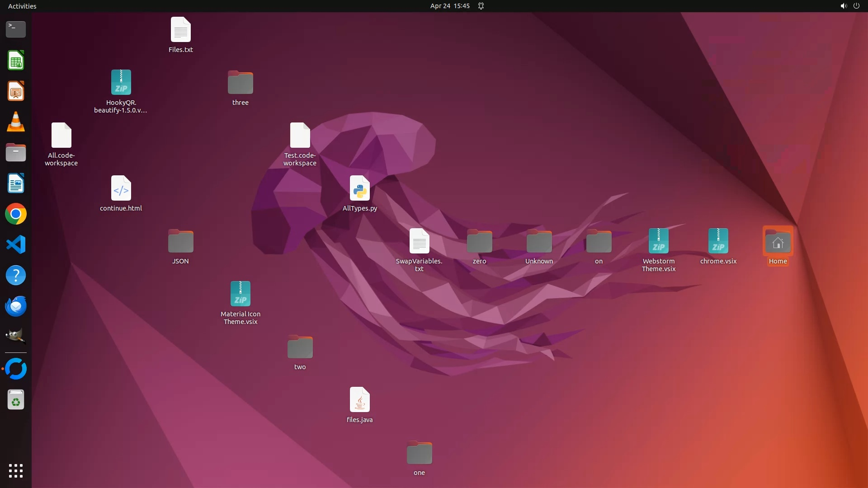
Task: Select the files.java desktop file
Action: coord(360,400)
